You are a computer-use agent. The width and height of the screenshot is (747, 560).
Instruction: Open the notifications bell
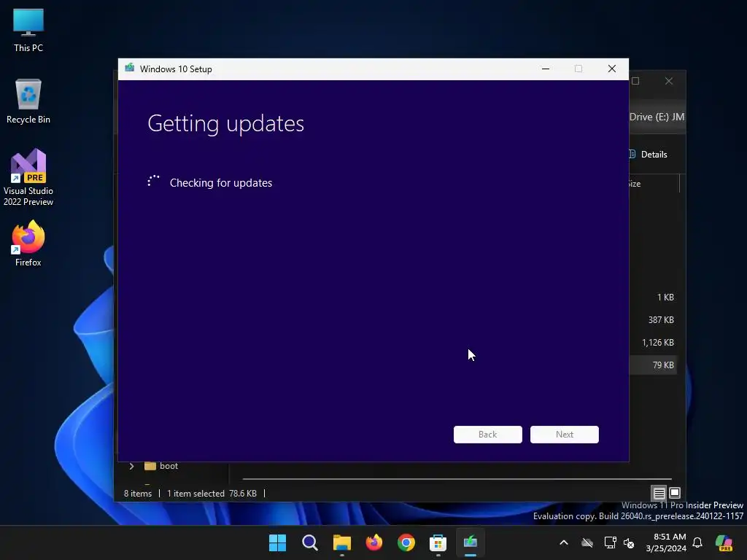point(697,542)
